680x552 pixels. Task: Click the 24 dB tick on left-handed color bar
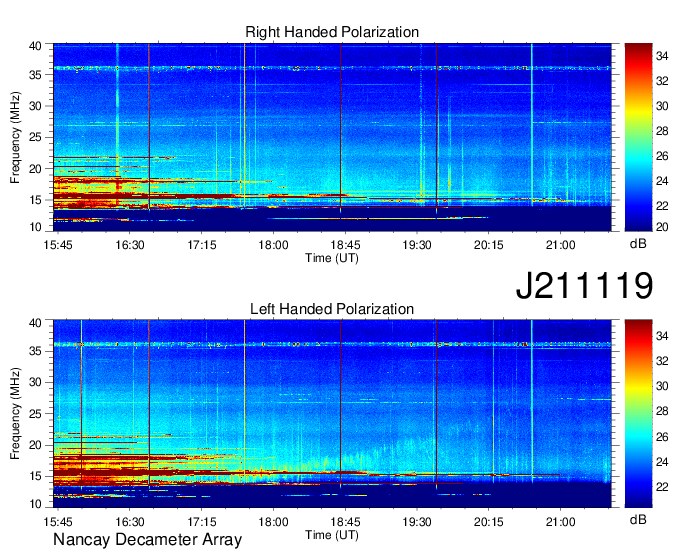tap(662, 462)
